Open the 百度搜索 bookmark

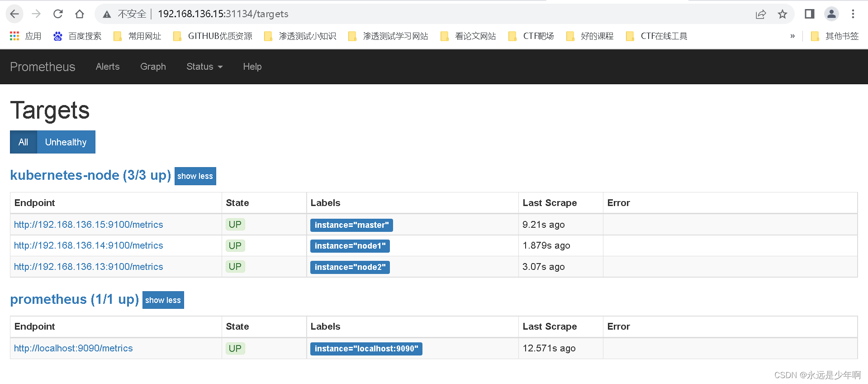pos(77,36)
